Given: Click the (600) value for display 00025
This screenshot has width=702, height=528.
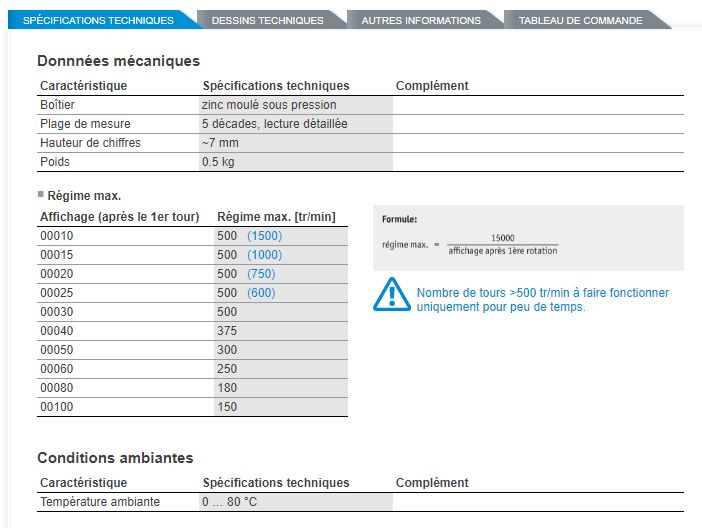Looking at the screenshot, I should [261, 293].
